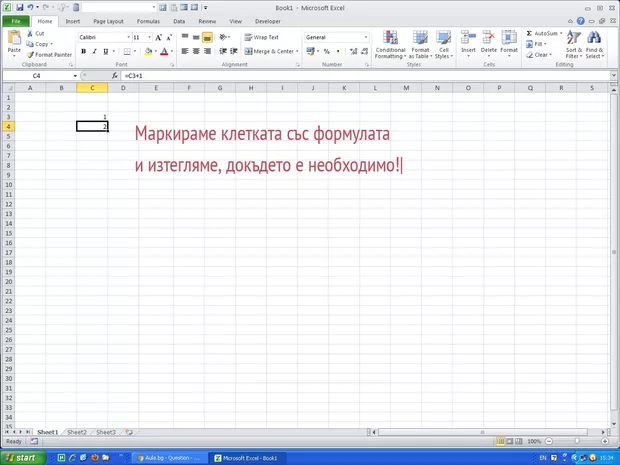Click the Orientation icon

coord(223,37)
